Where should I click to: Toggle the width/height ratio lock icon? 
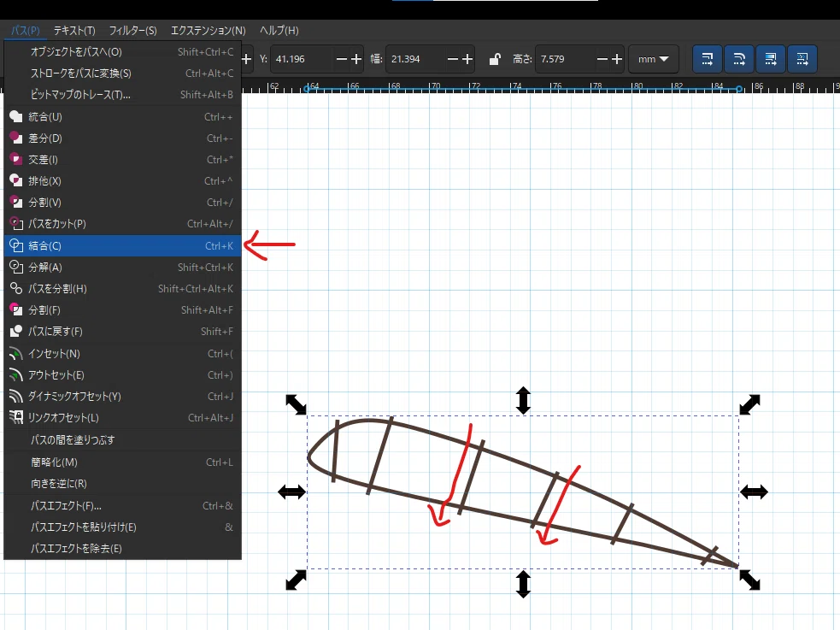495,59
